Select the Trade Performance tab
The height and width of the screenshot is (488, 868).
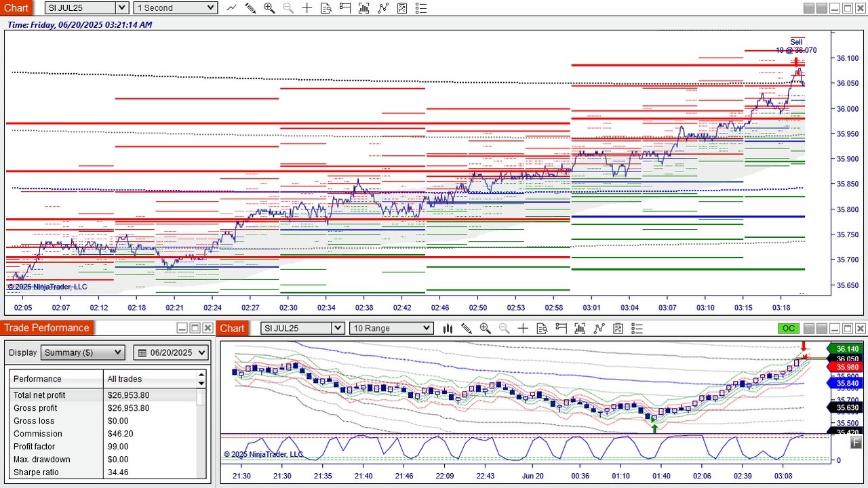click(47, 328)
